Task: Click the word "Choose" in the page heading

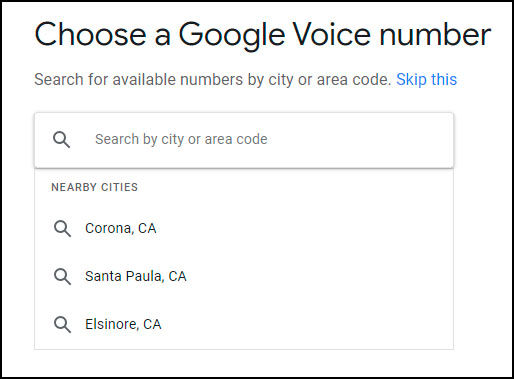Action: point(90,34)
